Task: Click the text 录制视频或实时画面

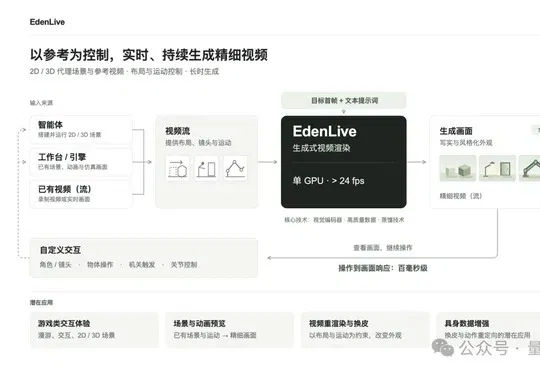Action: [64, 199]
